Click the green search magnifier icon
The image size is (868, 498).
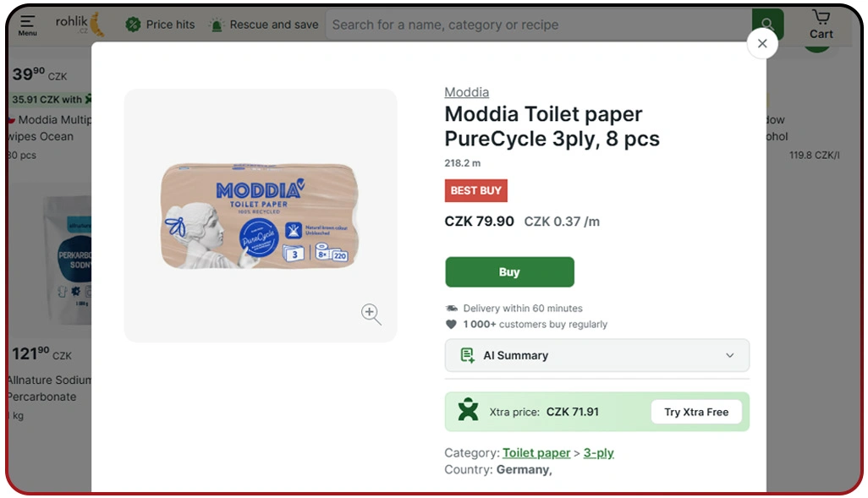(766, 25)
